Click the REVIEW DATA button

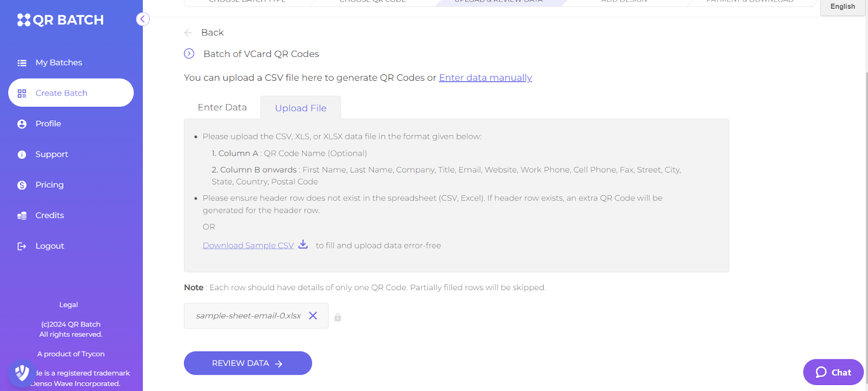coord(248,363)
